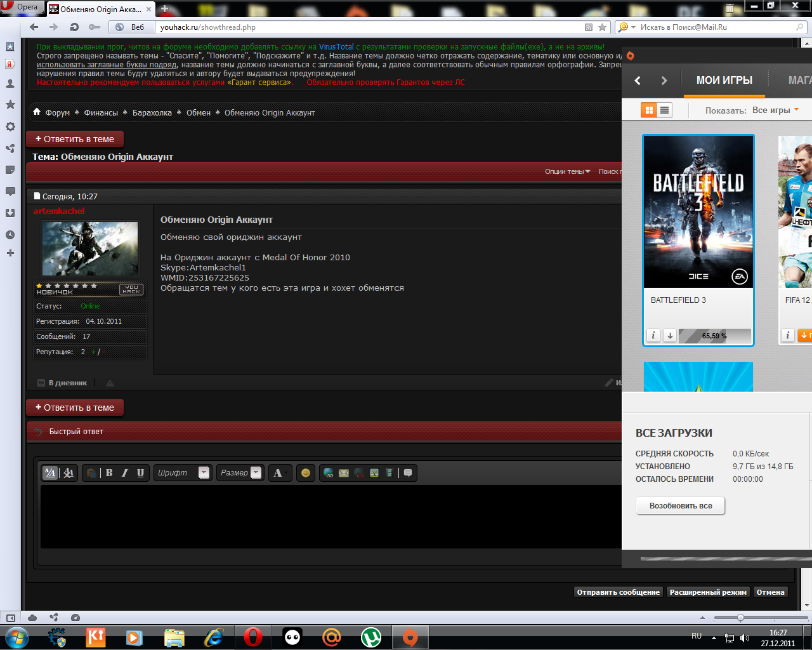Image resolution: width=812 pixels, height=650 pixels.
Task: Open uTorrent from Windows taskbar
Action: click(x=371, y=637)
